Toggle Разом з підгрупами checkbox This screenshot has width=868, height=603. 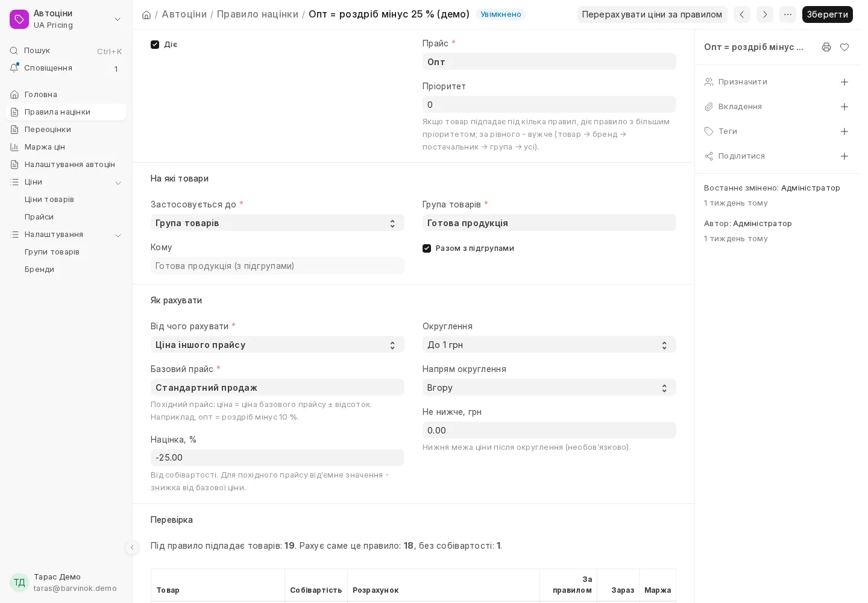coord(427,248)
